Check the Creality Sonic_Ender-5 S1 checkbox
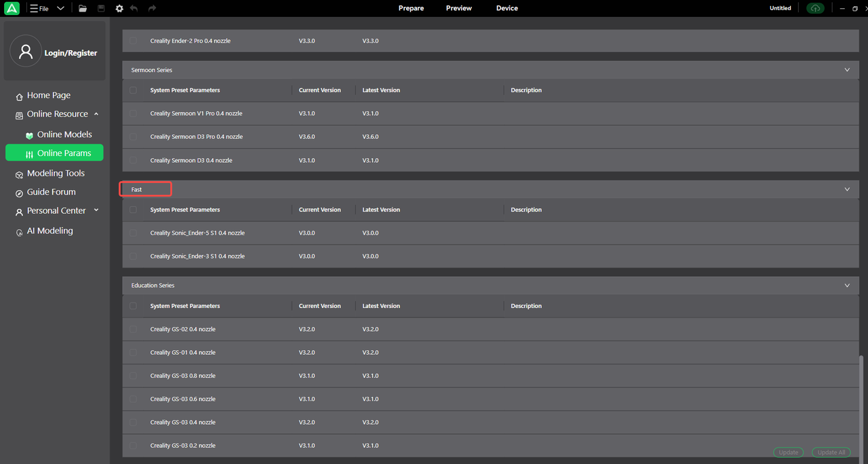Image resolution: width=868 pixels, height=464 pixels. point(133,233)
